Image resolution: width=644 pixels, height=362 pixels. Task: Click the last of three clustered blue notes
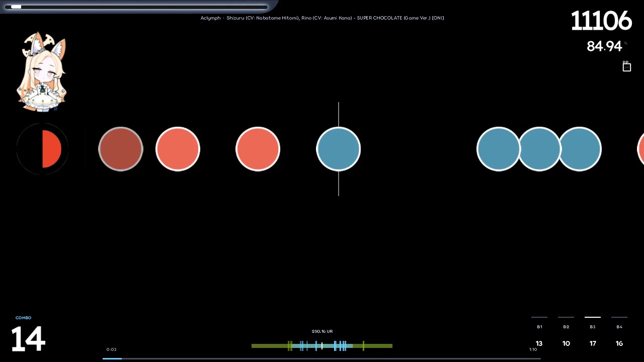click(x=580, y=149)
